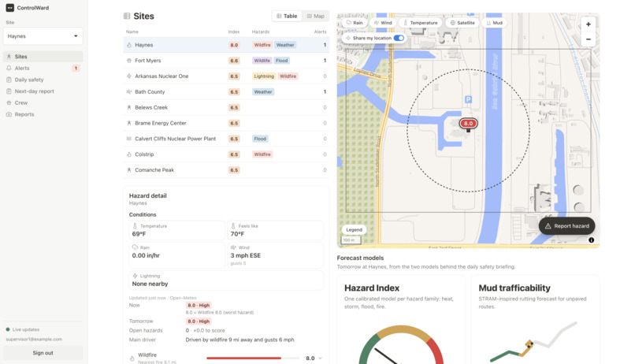Click the parking P icon on map

click(x=469, y=99)
